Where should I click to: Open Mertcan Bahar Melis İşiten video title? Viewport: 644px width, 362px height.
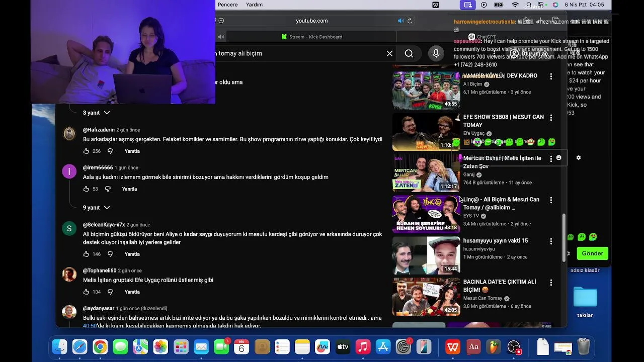(x=502, y=162)
